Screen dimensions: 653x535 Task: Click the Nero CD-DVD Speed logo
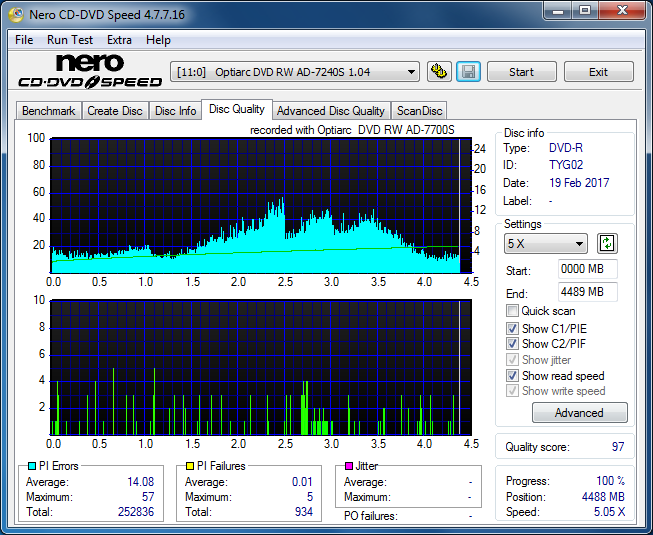pos(90,71)
